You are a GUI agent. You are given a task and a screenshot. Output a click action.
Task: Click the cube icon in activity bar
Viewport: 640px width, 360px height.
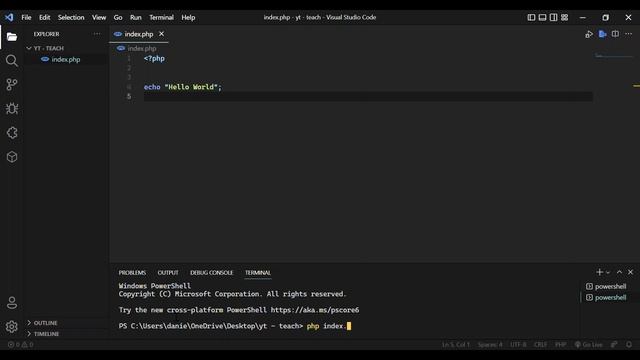pos(12,157)
